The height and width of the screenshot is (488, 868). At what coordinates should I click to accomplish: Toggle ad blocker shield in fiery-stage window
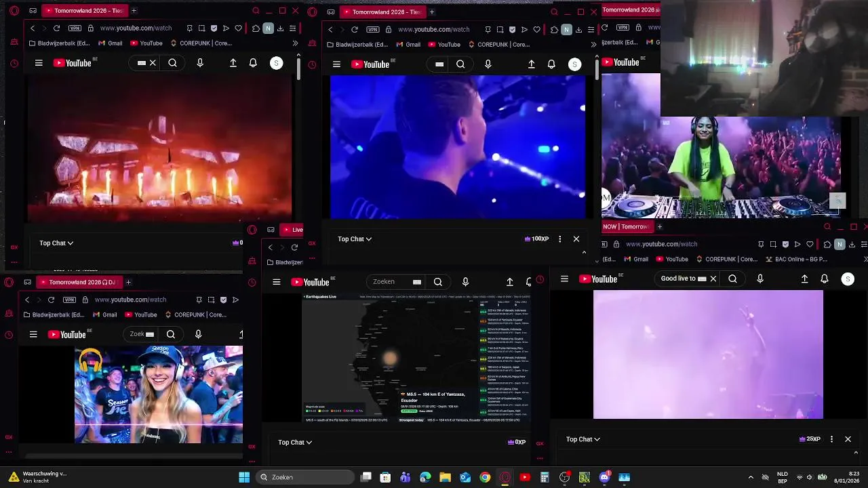point(214,28)
